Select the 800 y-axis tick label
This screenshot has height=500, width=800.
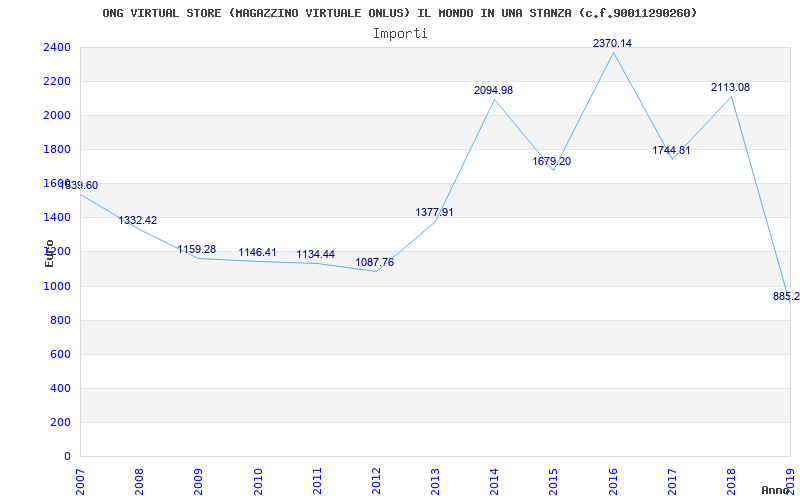[60, 320]
